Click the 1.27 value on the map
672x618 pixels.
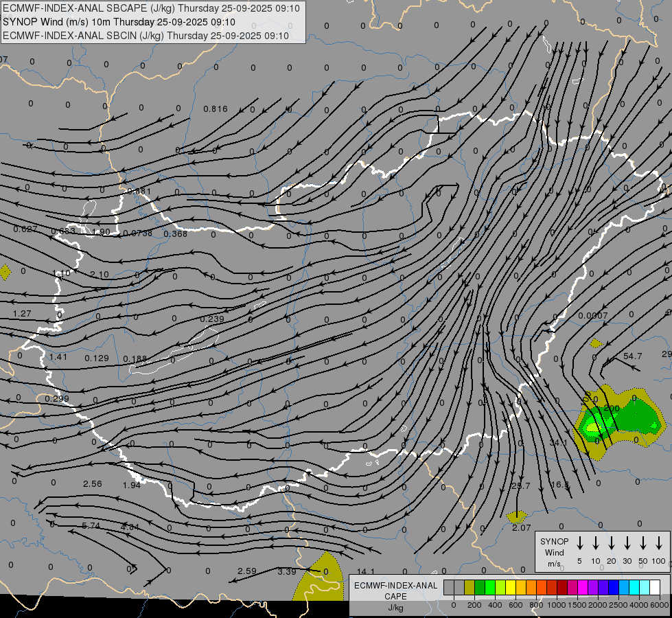[x=22, y=314]
